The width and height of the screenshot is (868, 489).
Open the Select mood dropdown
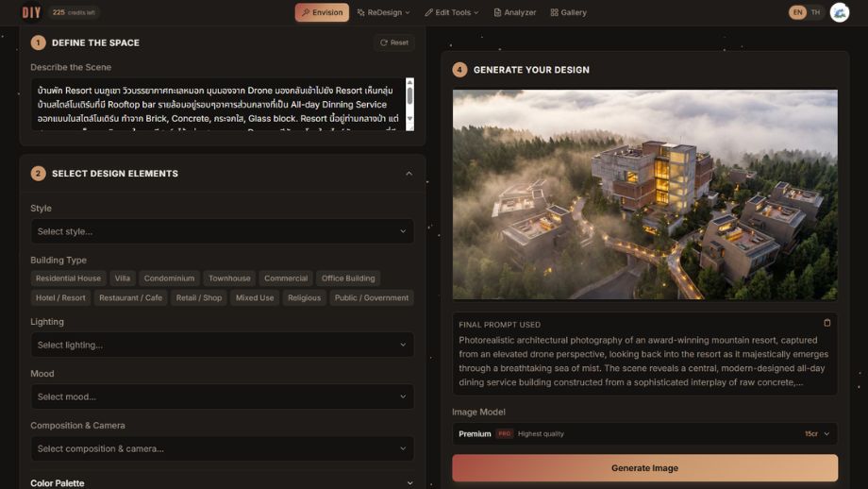222,396
